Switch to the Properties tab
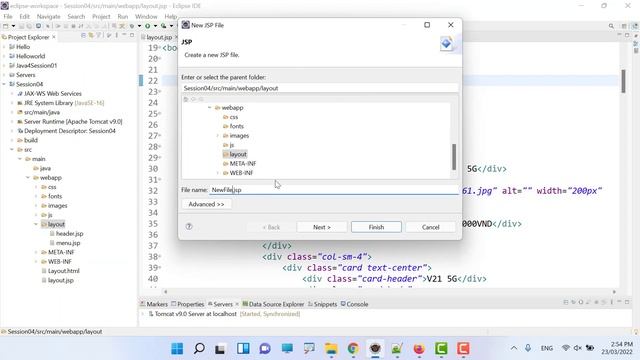This screenshot has height=360, width=640. click(x=188, y=304)
